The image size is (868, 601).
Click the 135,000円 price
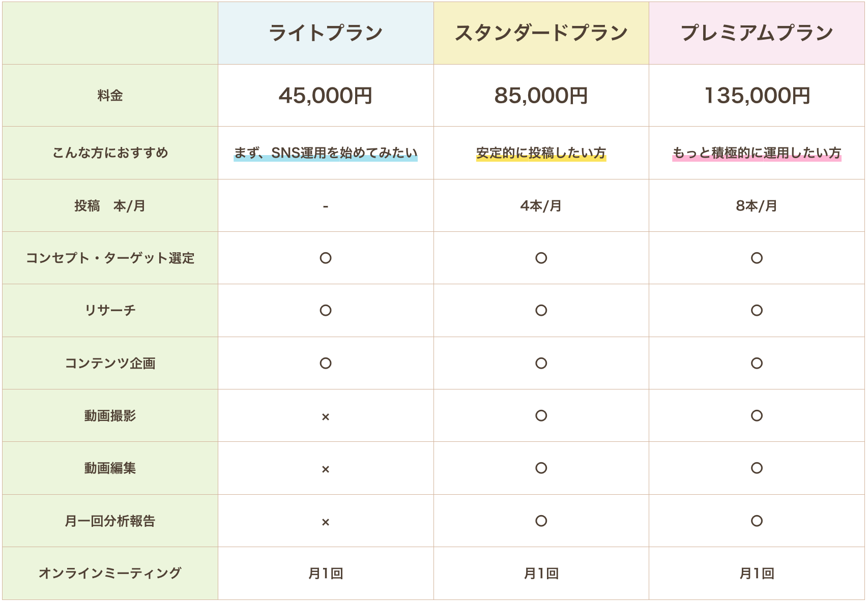pyautogui.click(x=757, y=96)
